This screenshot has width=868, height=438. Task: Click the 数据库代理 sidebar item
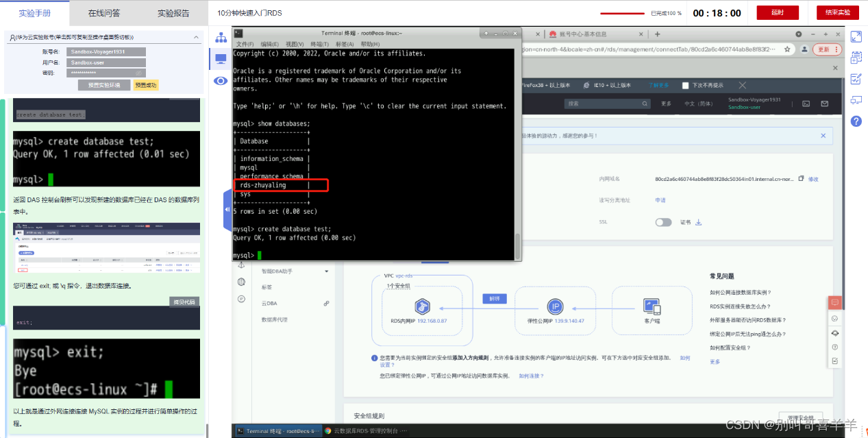275,319
